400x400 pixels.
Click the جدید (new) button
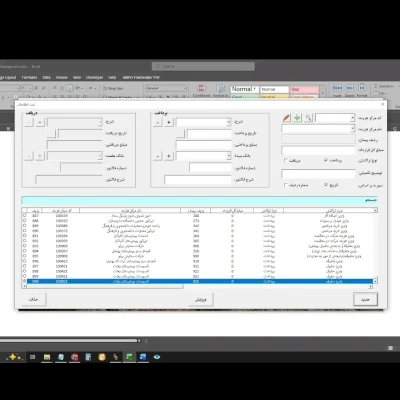coord(365,299)
